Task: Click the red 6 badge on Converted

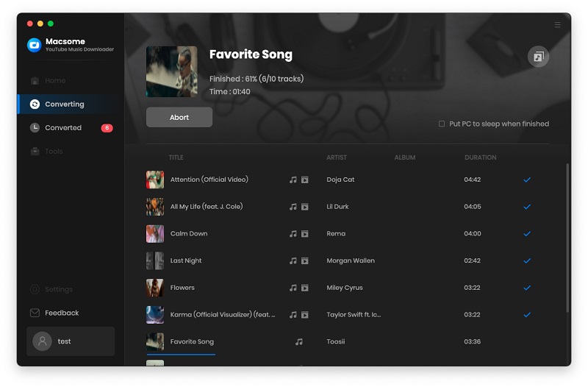Action: pyautogui.click(x=107, y=128)
